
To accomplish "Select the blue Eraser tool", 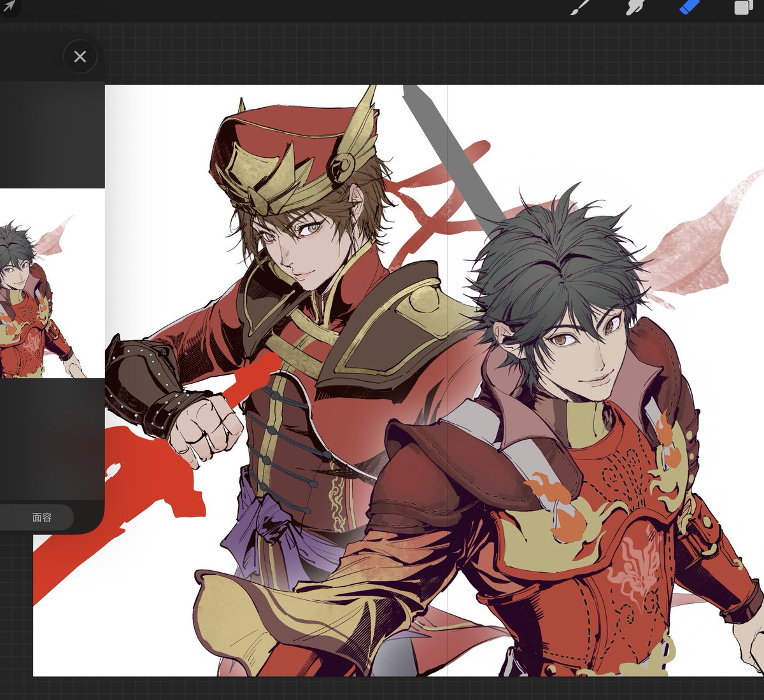I will pos(690,8).
